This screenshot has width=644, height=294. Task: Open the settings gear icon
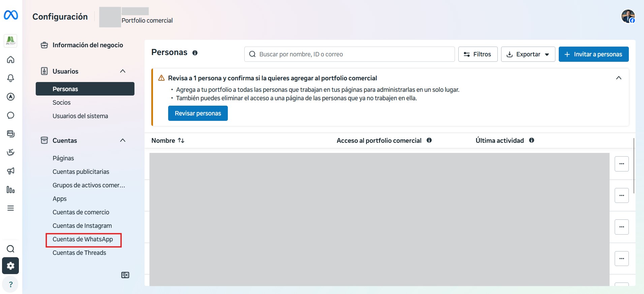coord(11,266)
